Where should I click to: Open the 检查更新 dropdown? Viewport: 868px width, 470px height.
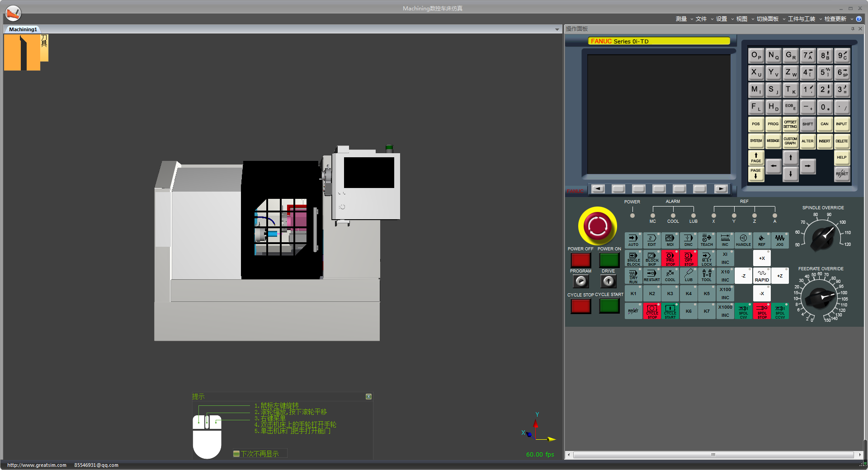[x=839, y=19]
